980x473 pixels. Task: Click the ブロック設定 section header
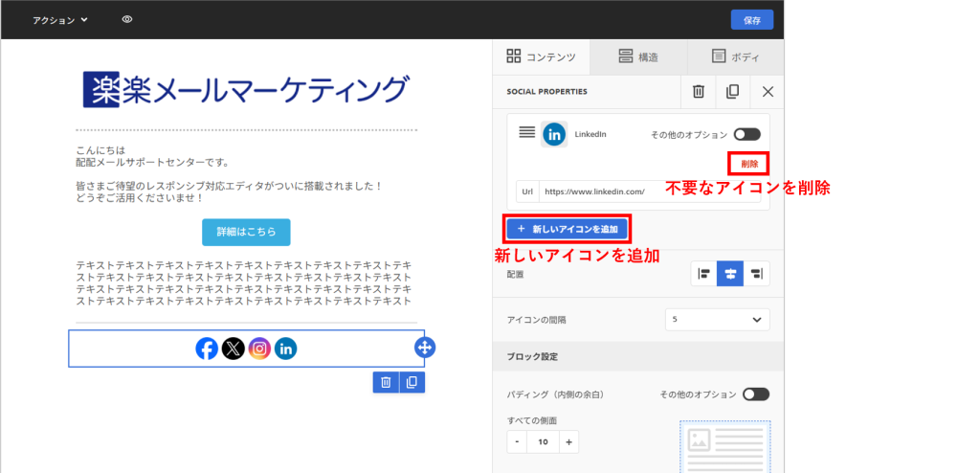click(x=638, y=356)
